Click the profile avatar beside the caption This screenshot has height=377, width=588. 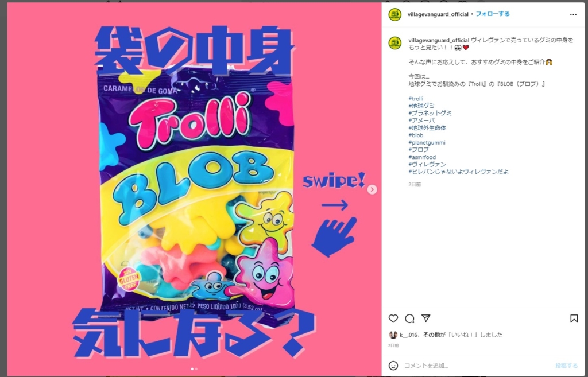(x=395, y=43)
